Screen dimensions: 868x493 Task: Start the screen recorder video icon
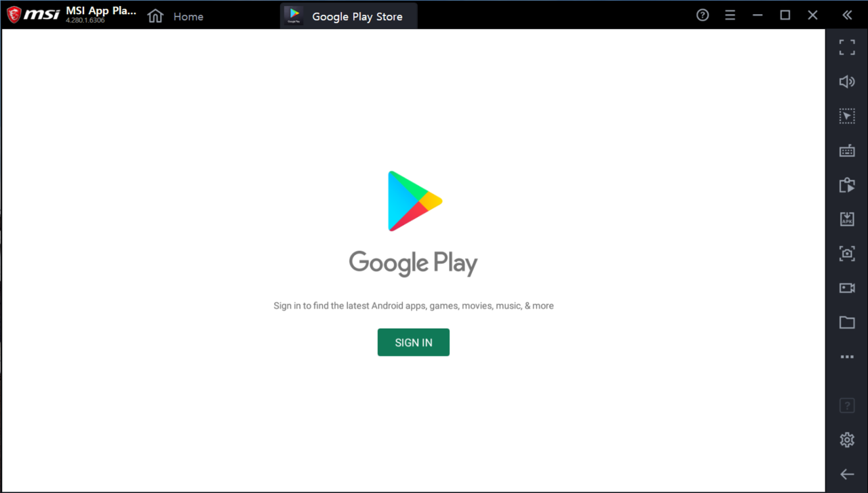click(847, 288)
